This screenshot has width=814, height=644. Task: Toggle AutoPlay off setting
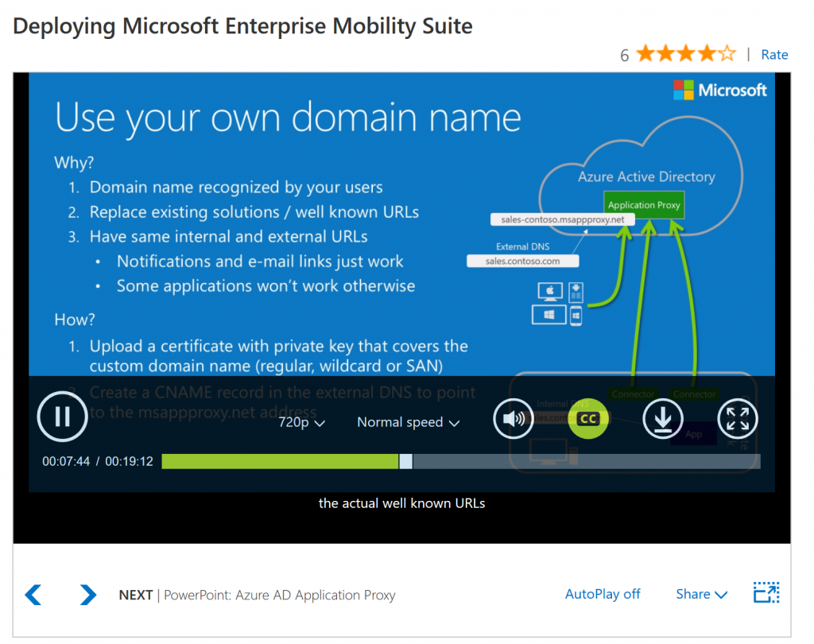603,594
